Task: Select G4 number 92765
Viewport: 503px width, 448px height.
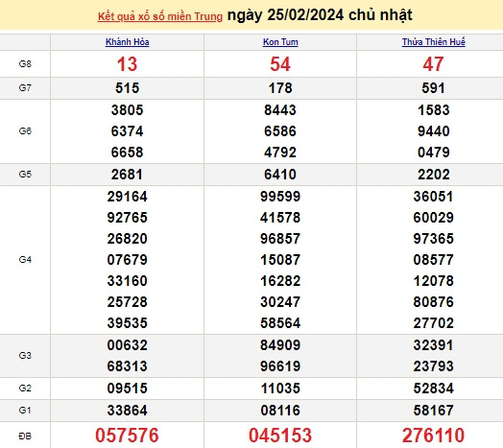Action: (x=128, y=218)
